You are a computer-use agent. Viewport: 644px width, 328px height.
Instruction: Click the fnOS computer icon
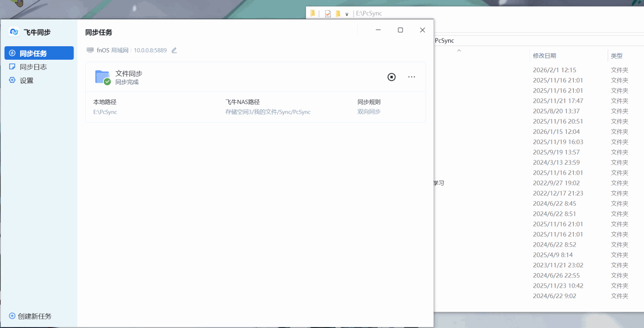89,50
